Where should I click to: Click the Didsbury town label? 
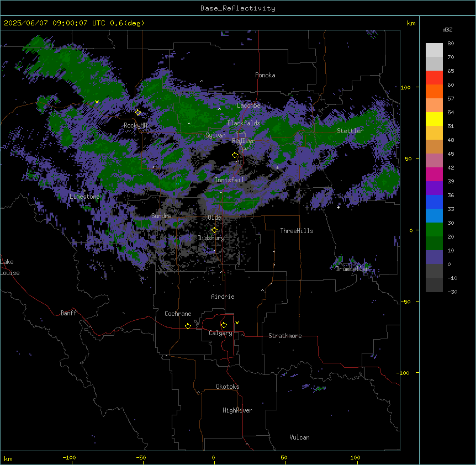(x=211, y=238)
